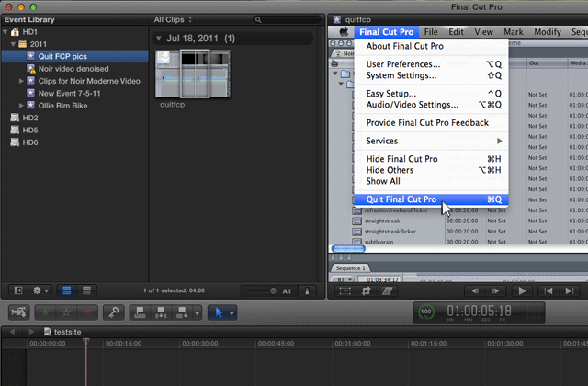588x386 pixels.
Task: Click the quitfcp Viewer title icon
Action: [337, 19]
